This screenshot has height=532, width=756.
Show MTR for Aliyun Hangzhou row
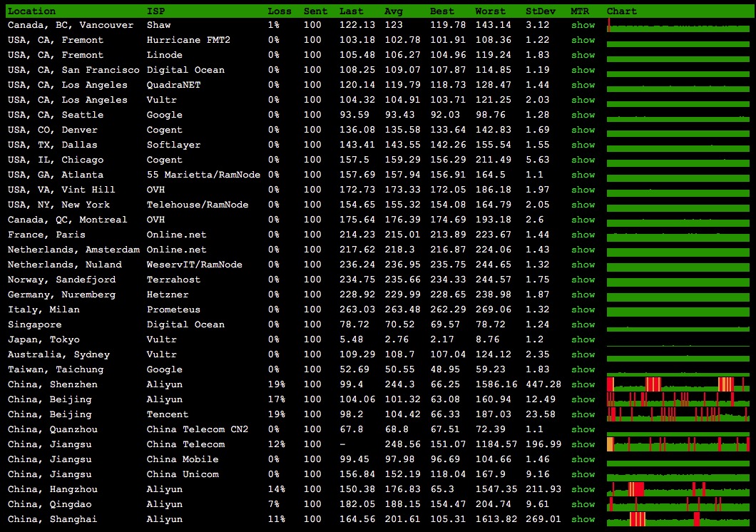click(x=583, y=489)
